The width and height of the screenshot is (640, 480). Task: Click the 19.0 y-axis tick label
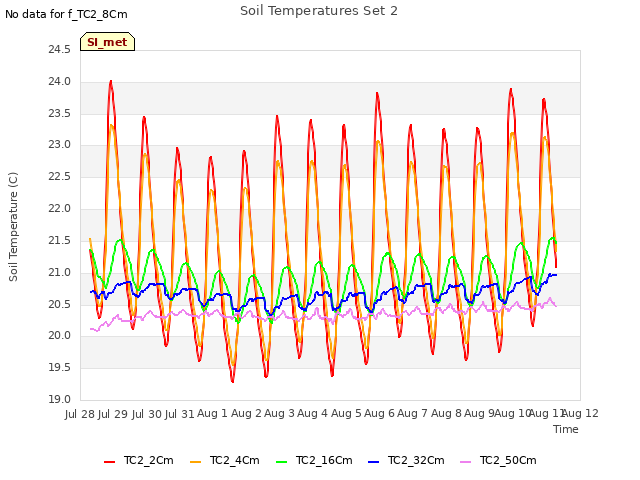click(x=60, y=399)
